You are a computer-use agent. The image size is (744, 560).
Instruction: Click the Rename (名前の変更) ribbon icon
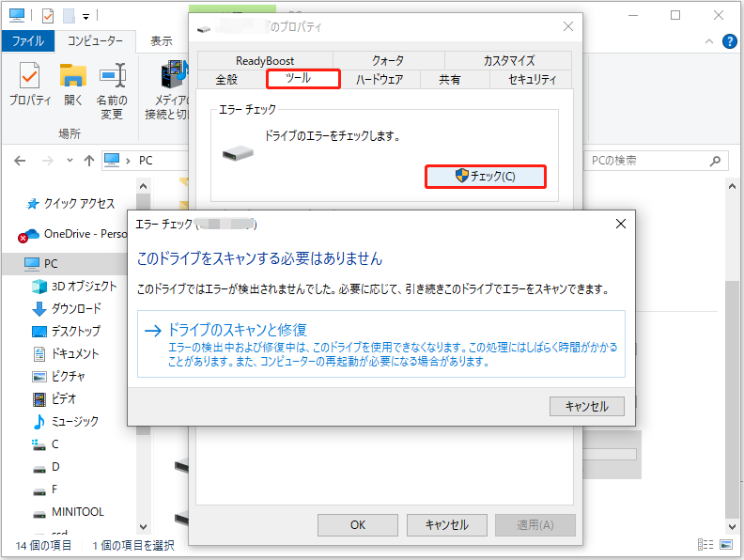pos(112,75)
